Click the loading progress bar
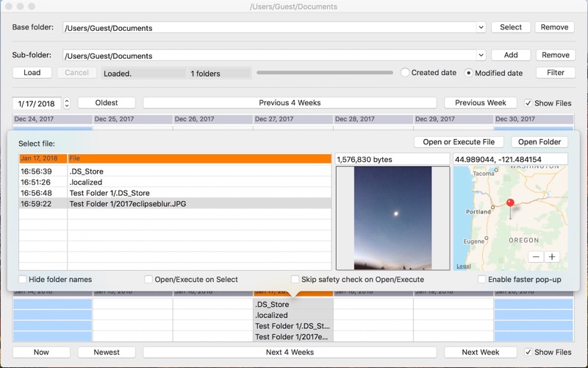588x368 pixels. pyautogui.click(x=324, y=73)
